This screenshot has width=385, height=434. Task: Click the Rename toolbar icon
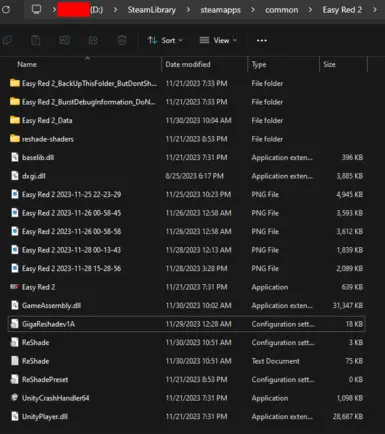(64, 40)
